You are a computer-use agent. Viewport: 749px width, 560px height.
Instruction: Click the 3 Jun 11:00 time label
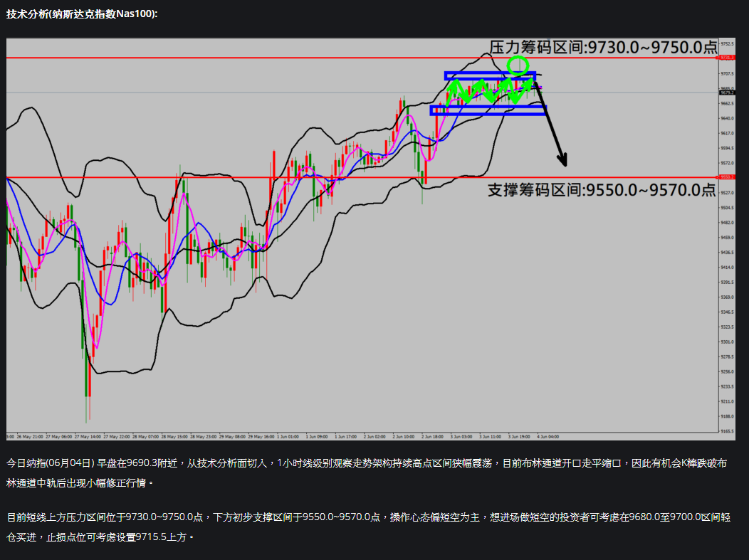(x=490, y=436)
